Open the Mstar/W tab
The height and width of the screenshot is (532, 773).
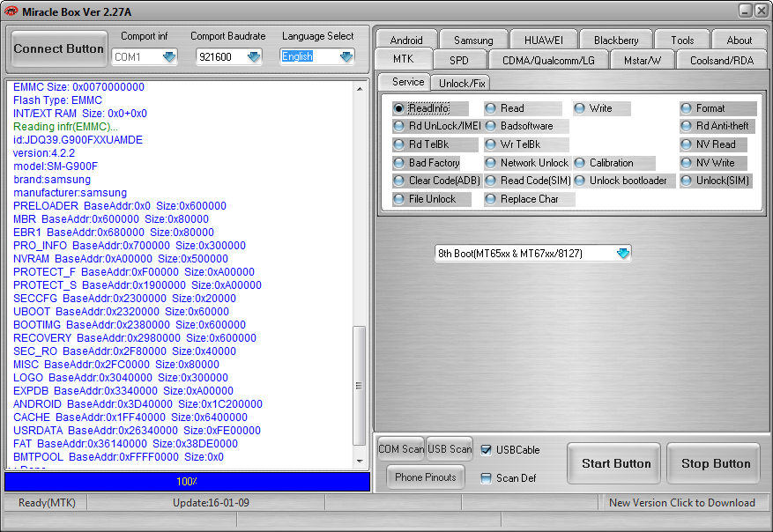click(x=642, y=60)
